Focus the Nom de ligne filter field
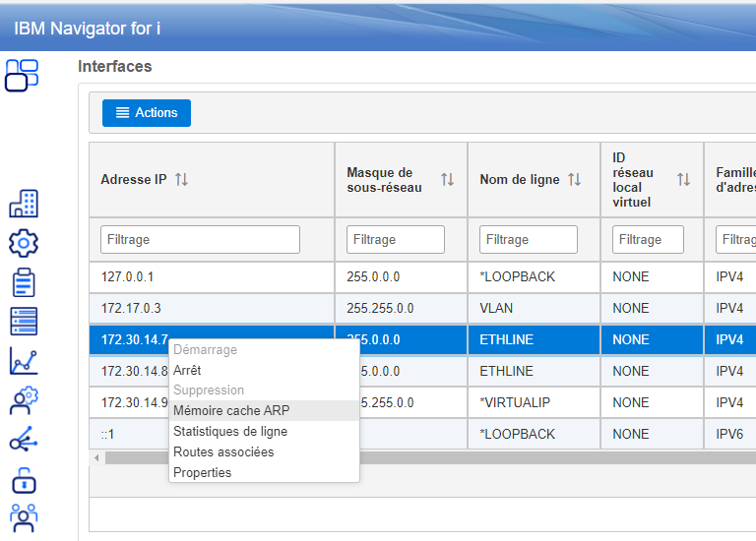 (x=529, y=239)
